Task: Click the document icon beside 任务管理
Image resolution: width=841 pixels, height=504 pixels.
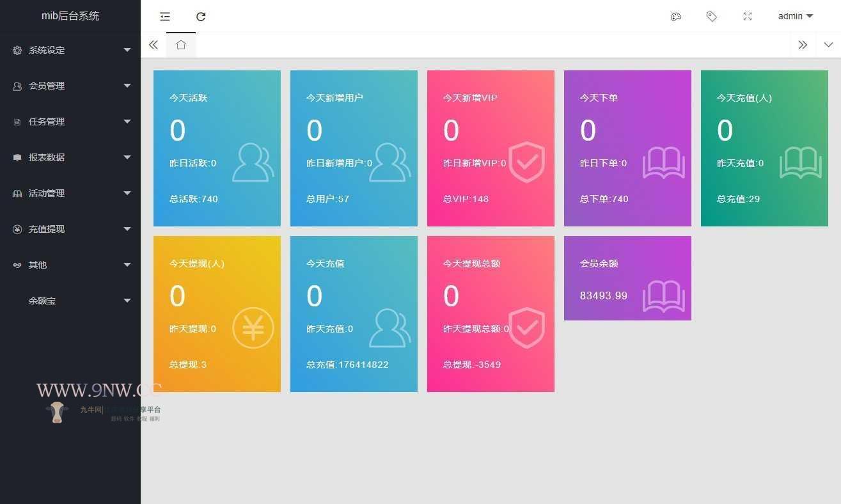Action: (x=17, y=122)
